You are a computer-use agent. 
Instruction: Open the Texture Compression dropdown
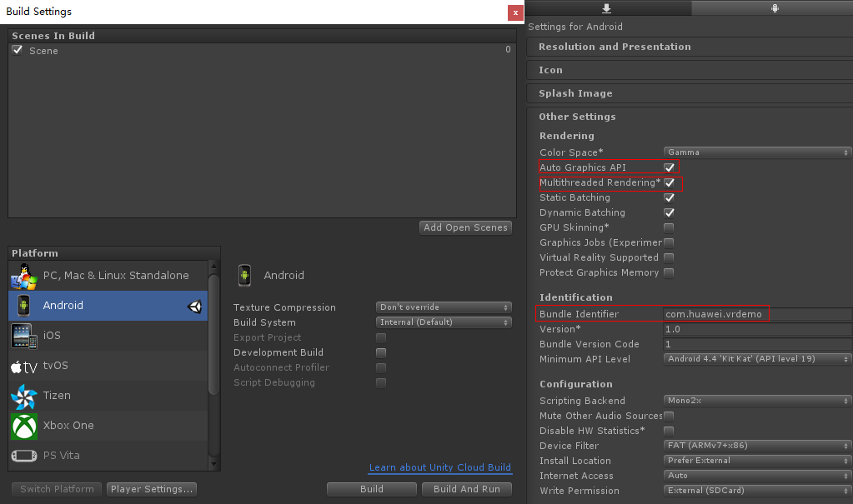tap(443, 307)
